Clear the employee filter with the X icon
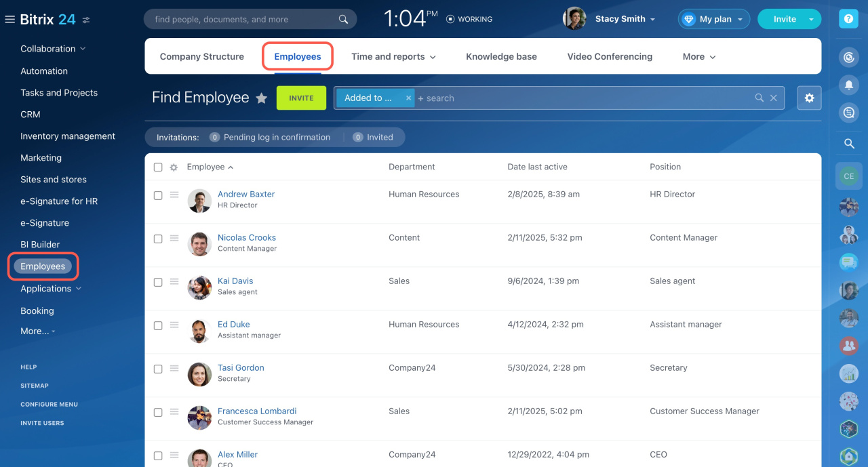The width and height of the screenshot is (868, 467). [x=774, y=98]
